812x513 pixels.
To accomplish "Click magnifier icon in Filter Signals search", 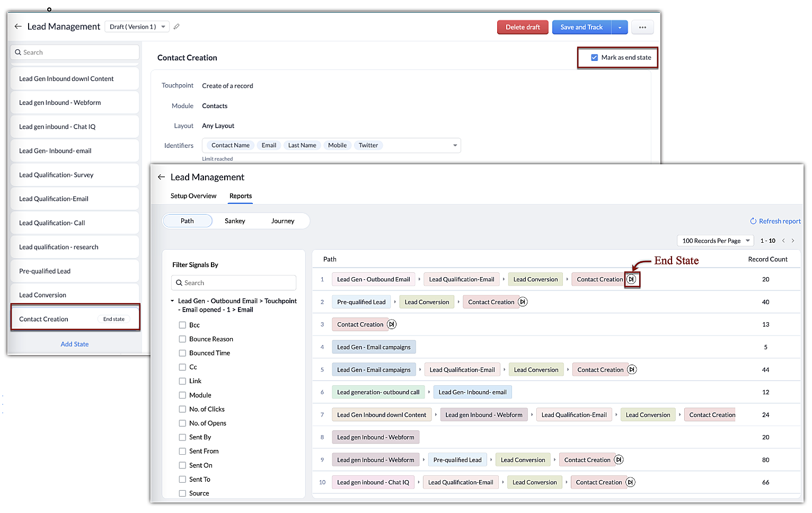I will 179,283.
